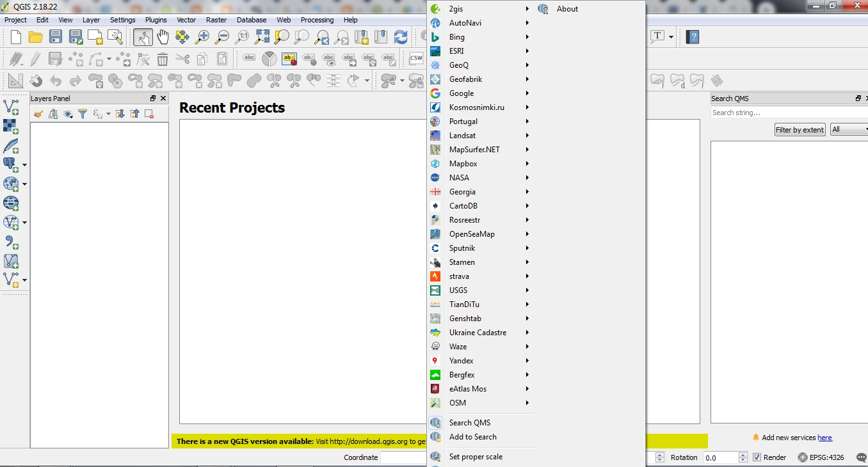This screenshot has height=467, width=868.
Task: Disable the Render checkbox
Action: point(757,457)
